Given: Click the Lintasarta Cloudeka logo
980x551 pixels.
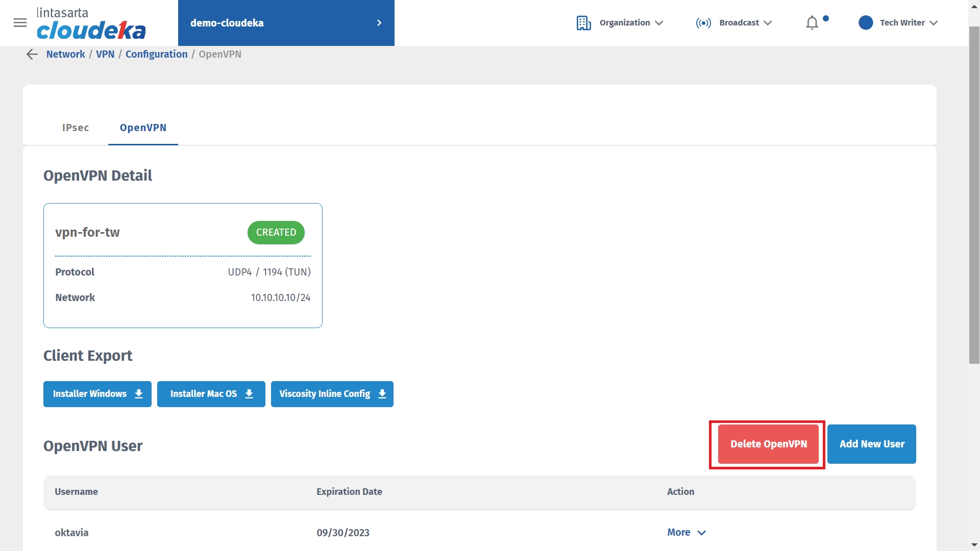Looking at the screenshot, I should coord(91,24).
